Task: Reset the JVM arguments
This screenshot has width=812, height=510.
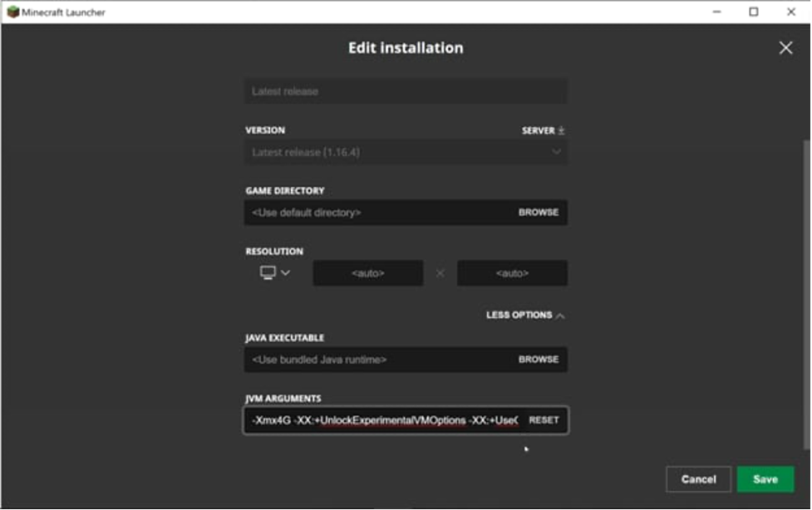Action: pos(544,420)
